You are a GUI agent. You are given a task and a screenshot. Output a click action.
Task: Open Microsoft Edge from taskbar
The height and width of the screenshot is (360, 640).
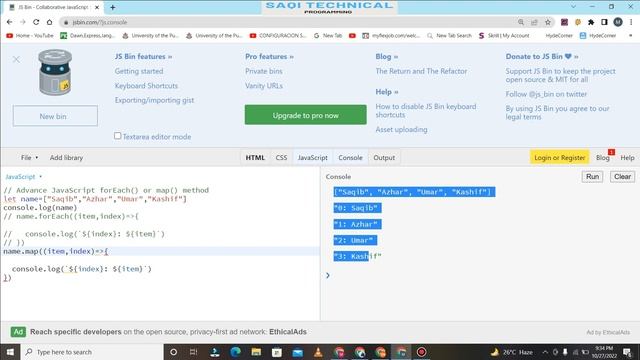(236, 352)
